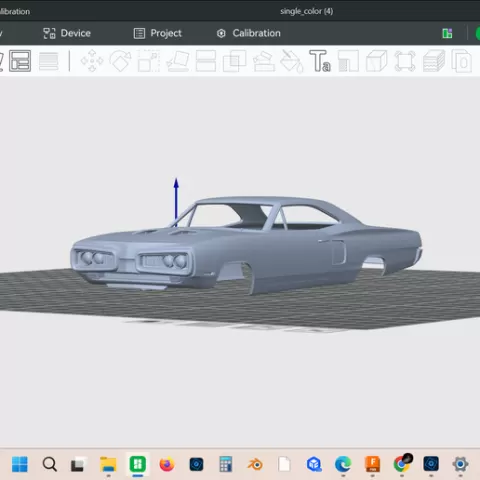Select the support painting brush tool
Viewport: 480px width, 480px height.
[x=264, y=61]
